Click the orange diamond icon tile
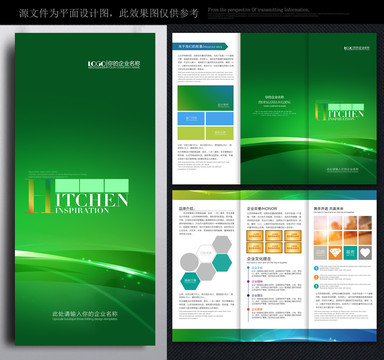The image size is (384, 360). 335,253
